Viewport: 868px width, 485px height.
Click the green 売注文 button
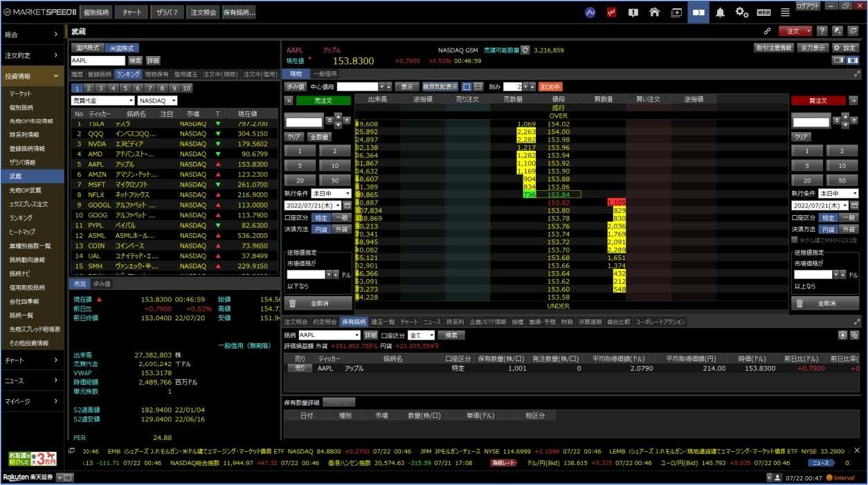(x=323, y=100)
